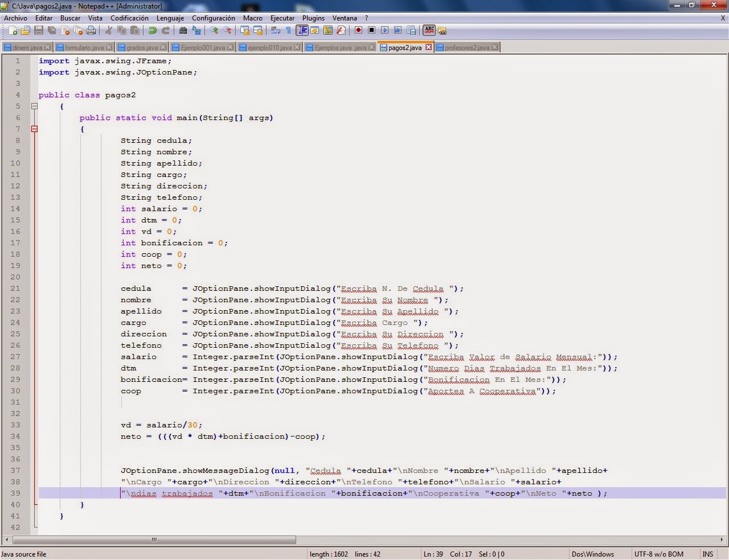
Task: Collapse the pagos2 class code fold
Action: point(34,106)
